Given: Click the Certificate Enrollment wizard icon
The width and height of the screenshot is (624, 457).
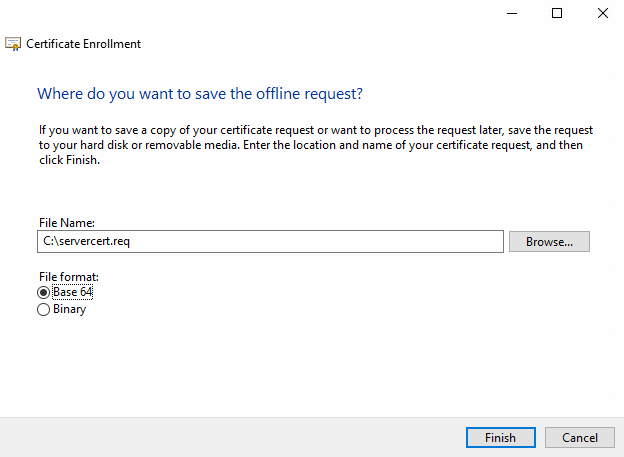Looking at the screenshot, I should [13, 44].
